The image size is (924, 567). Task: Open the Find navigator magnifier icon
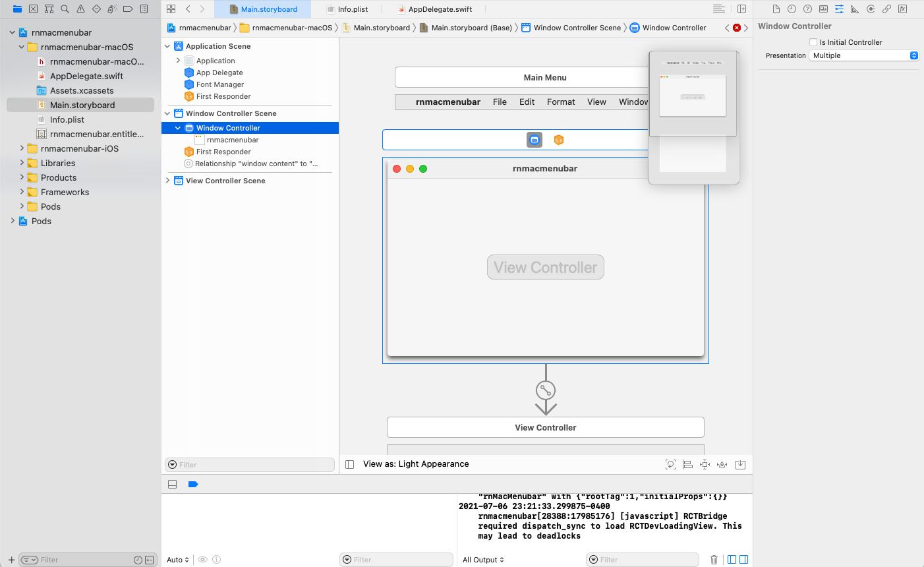tap(65, 9)
